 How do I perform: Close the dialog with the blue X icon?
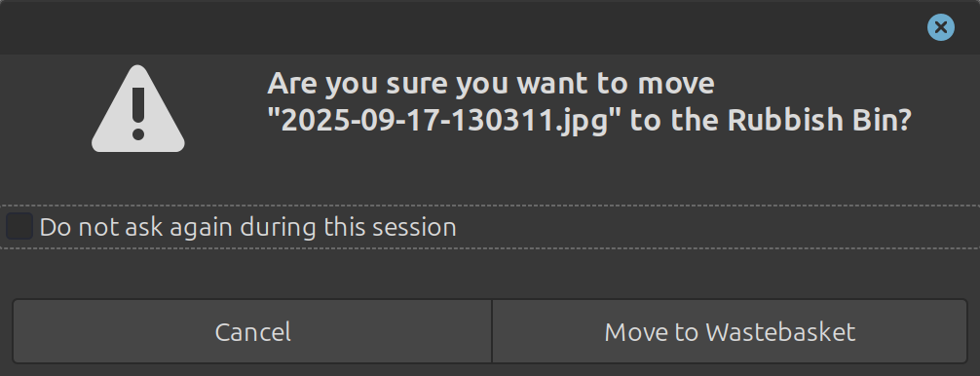[x=941, y=27]
